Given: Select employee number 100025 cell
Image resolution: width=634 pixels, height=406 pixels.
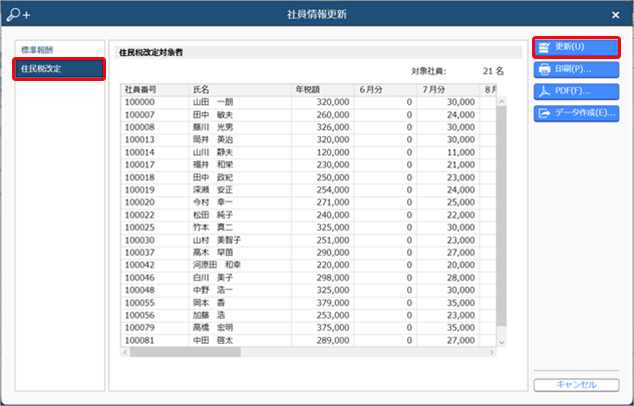Looking at the screenshot, I should [154, 227].
